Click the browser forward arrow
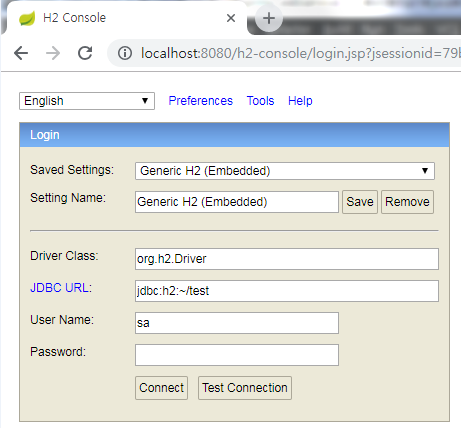The width and height of the screenshot is (461, 428). click(53, 53)
